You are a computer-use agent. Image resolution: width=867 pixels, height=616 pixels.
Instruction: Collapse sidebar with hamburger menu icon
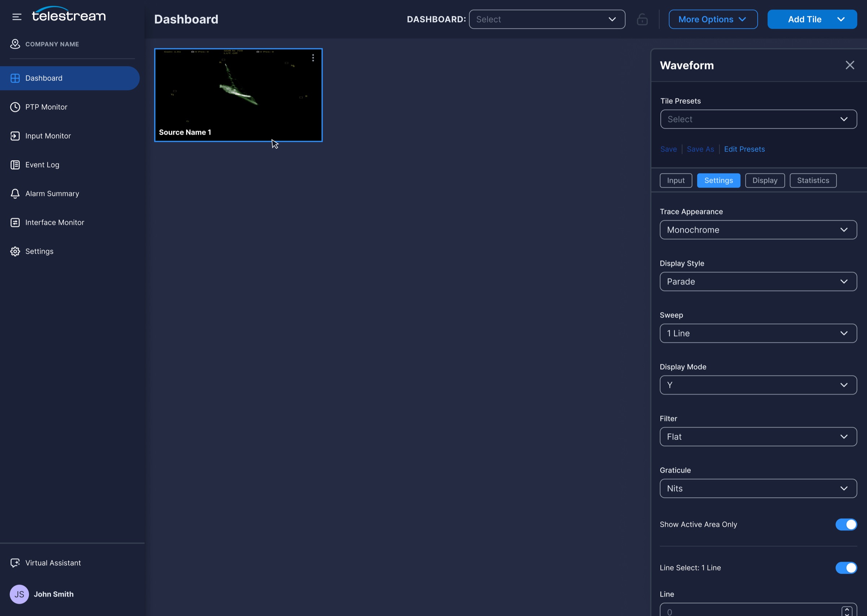(17, 17)
